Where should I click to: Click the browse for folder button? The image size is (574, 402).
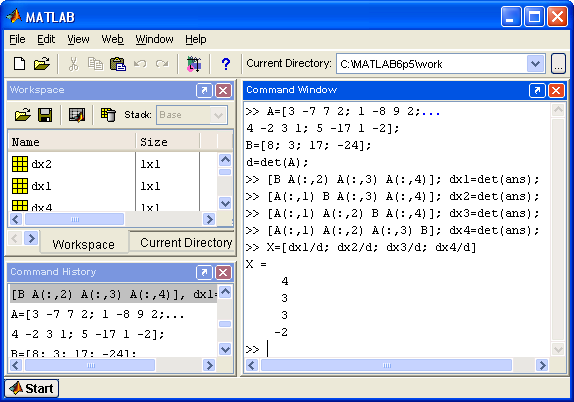pos(558,64)
